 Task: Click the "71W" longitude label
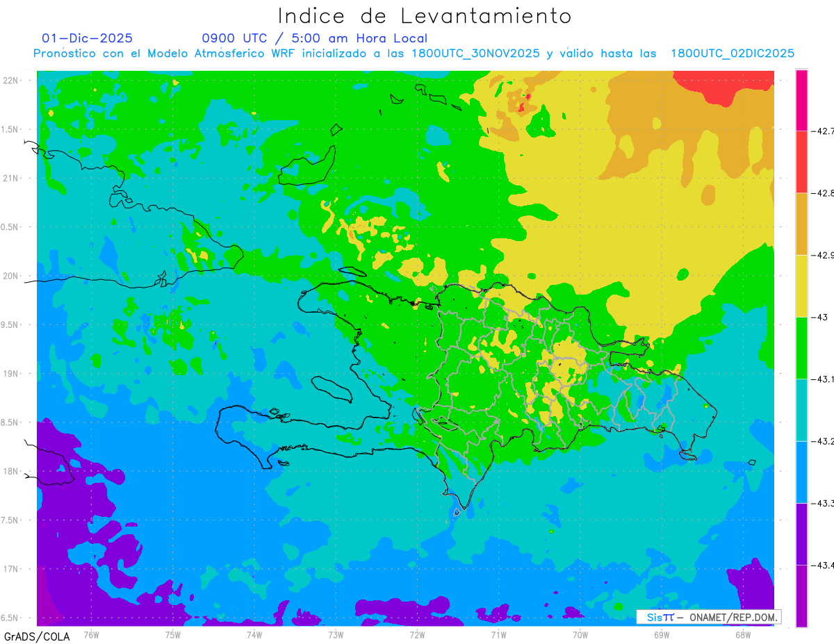click(x=498, y=634)
